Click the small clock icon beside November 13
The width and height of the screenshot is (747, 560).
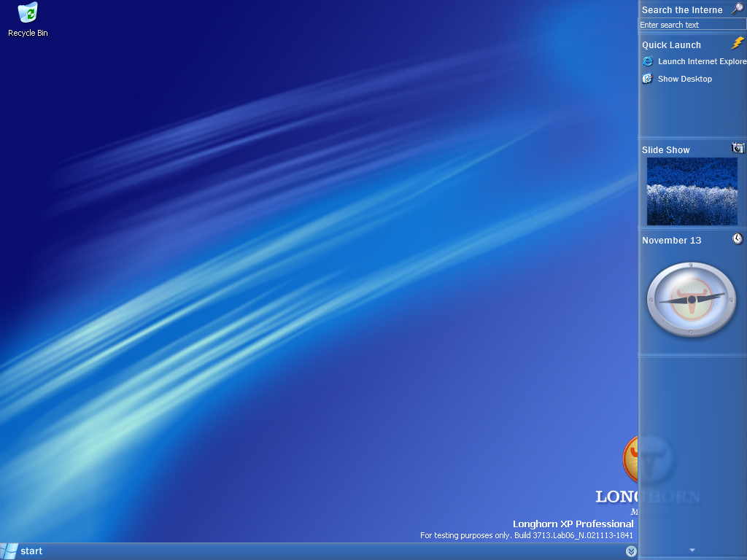pos(738,238)
